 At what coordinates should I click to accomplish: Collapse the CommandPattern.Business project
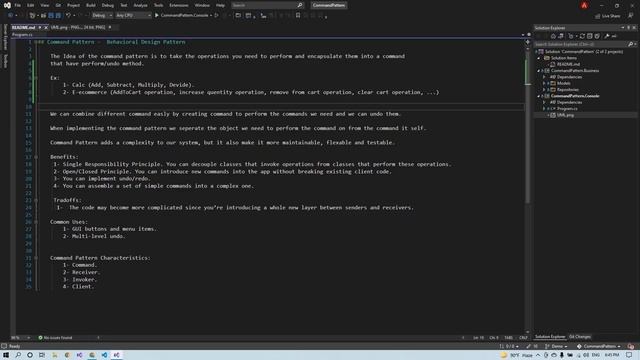(x=539, y=71)
